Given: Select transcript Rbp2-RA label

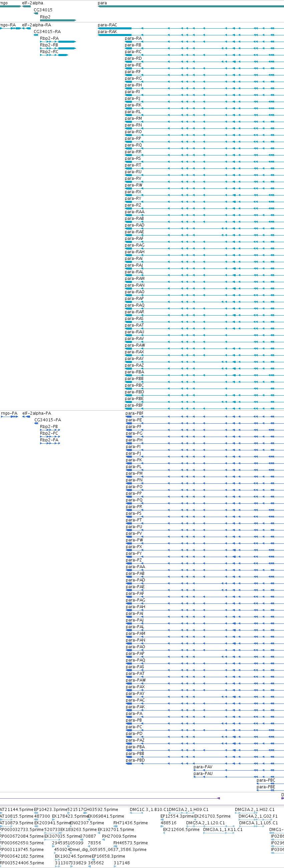Looking at the screenshot, I should 49,38.
